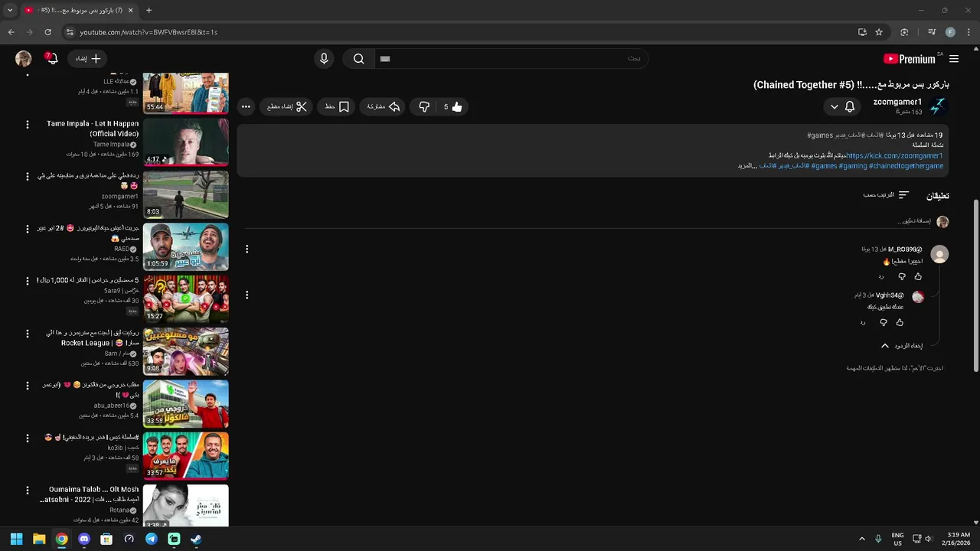This screenshot has width=980, height=551.
Task: Open options for RAED video
Action: [x=28, y=228]
